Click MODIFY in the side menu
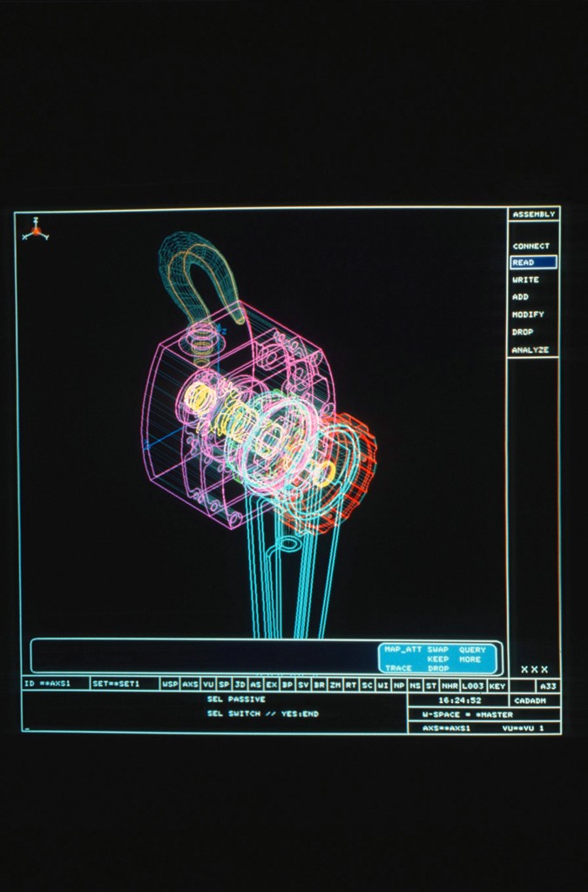The width and height of the screenshot is (588, 892). coord(528,314)
